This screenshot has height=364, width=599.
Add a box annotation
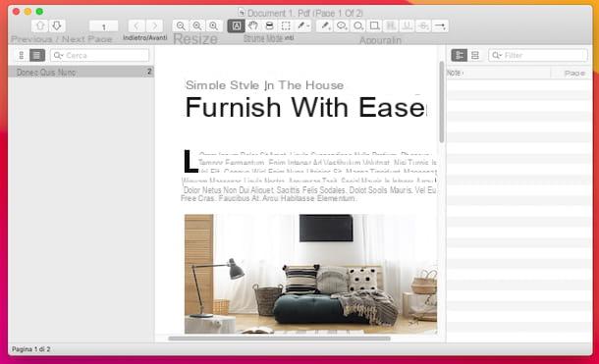point(374,26)
